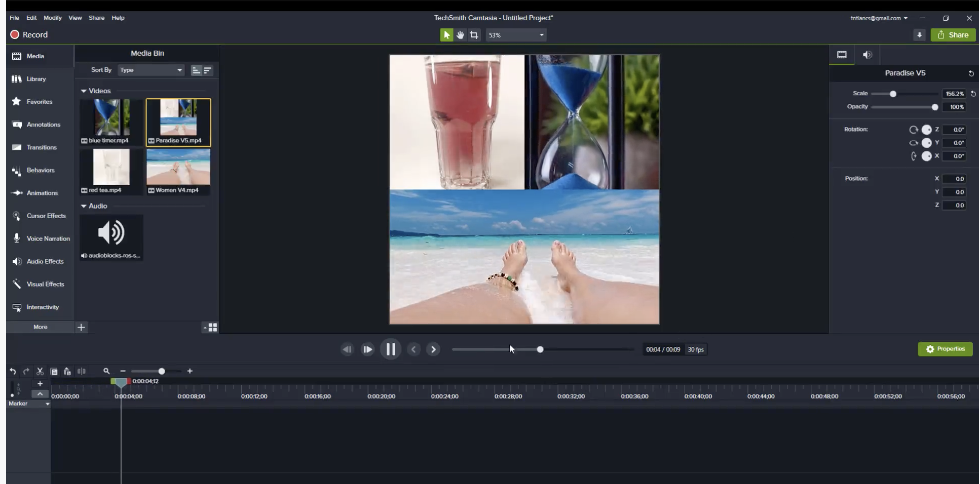Select the pan hand tool
Image resolution: width=980 pixels, height=484 pixels.
coord(460,35)
